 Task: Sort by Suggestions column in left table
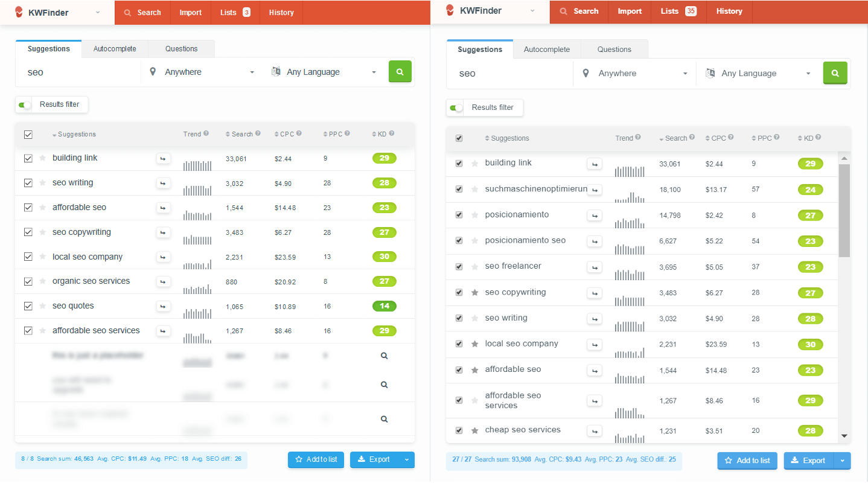pyautogui.click(x=74, y=135)
